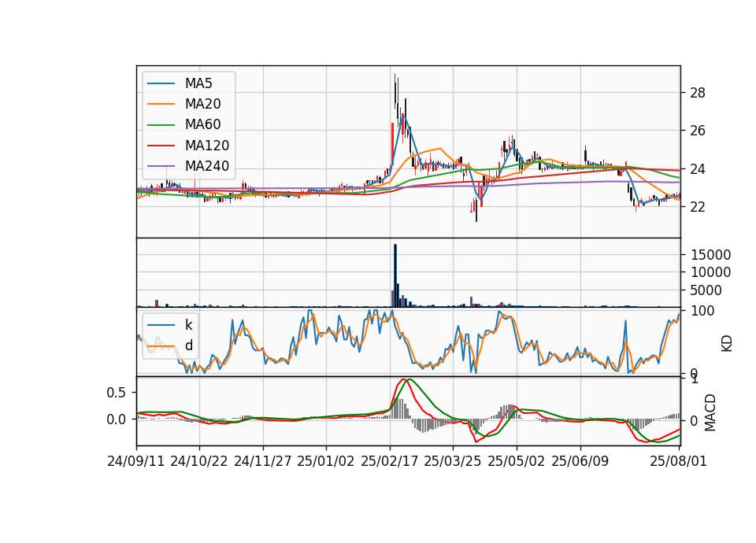Click the 25/08/01 date label

click(678, 461)
